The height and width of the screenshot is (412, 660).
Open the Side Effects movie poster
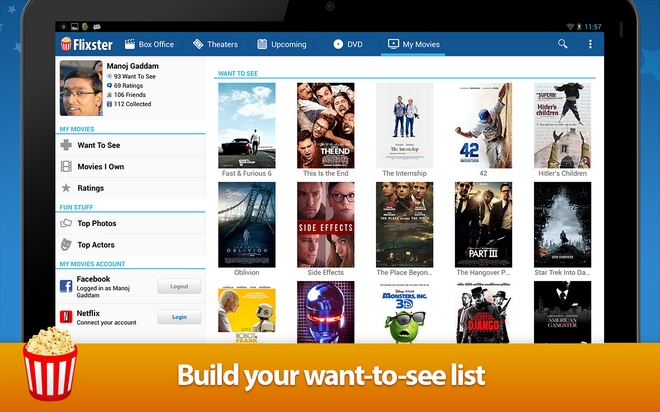coord(325,224)
